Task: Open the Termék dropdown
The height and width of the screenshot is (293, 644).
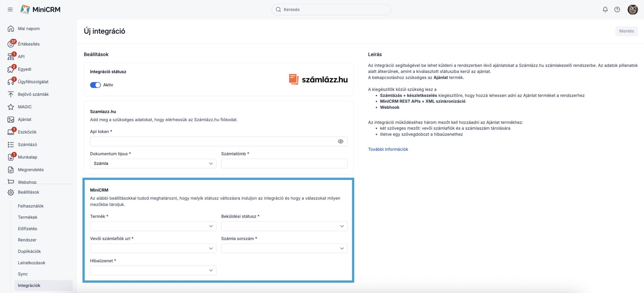Action: 153,226
